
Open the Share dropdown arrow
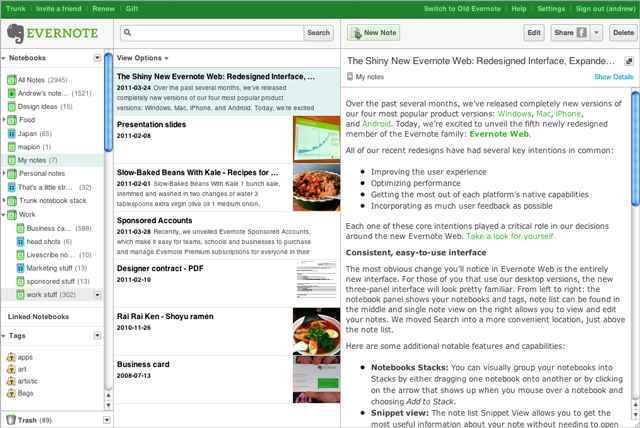(597, 33)
